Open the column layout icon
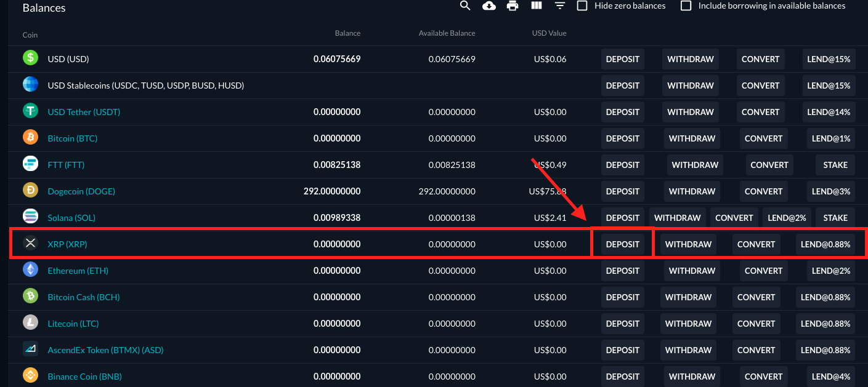This screenshot has height=387, width=868. pyautogui.click(x=536, y=6)
